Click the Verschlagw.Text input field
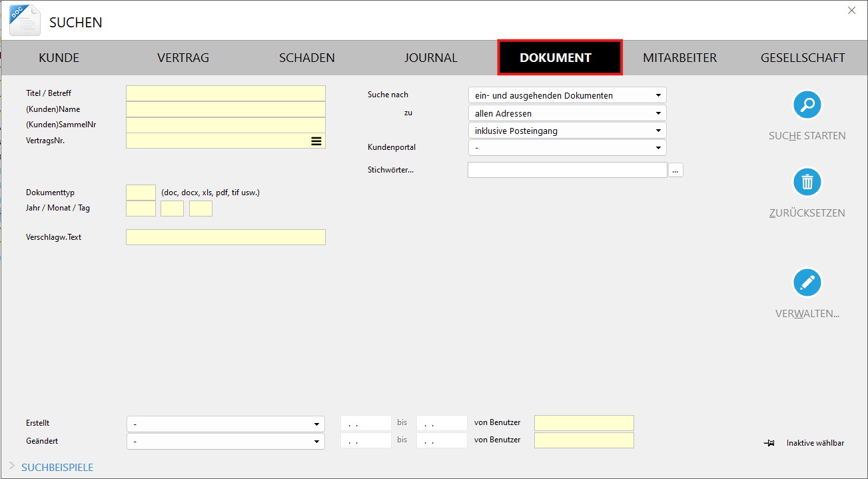Image resolution: width=868 pixels, height=479 pixels. (225, 237)
